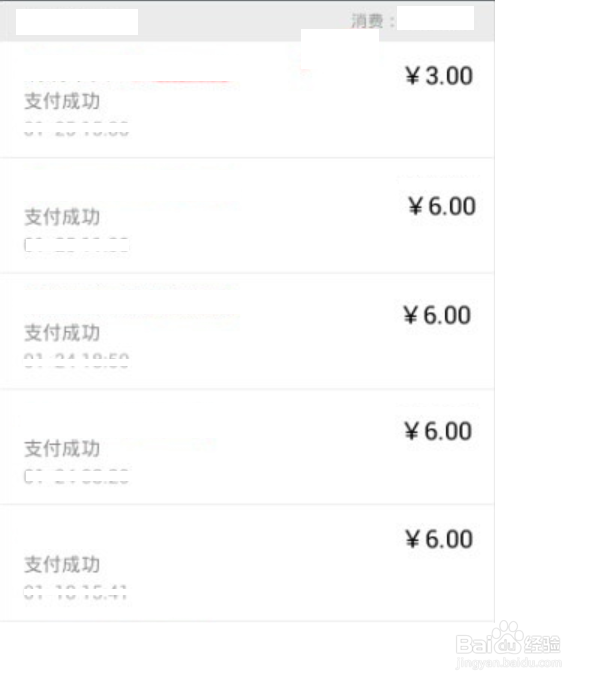Open the ¥6.00 amount of fourth transaction

click(x=438, y=431)
